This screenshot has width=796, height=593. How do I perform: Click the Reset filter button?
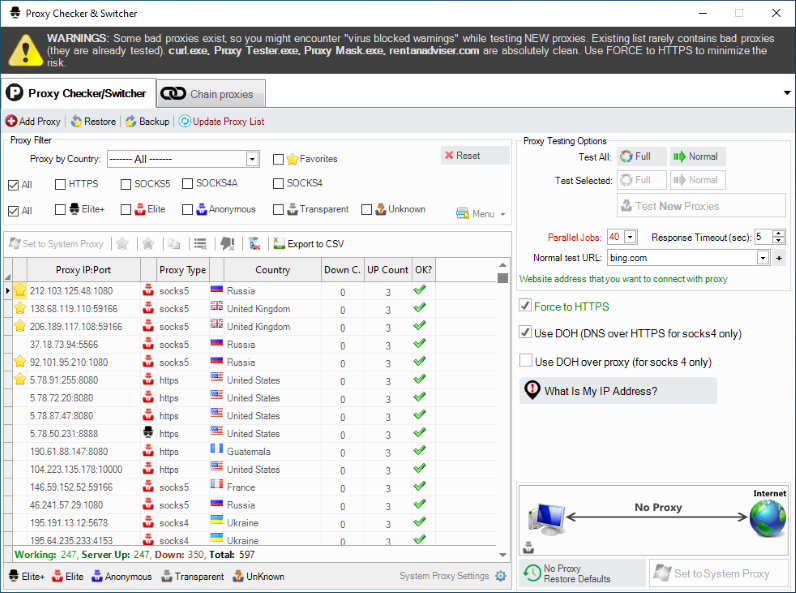[475, 155]
